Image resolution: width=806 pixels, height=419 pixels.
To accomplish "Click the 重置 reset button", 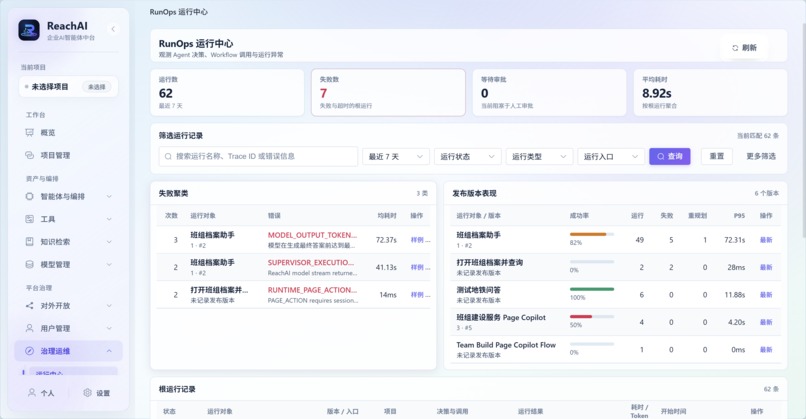I will [717, 156].
